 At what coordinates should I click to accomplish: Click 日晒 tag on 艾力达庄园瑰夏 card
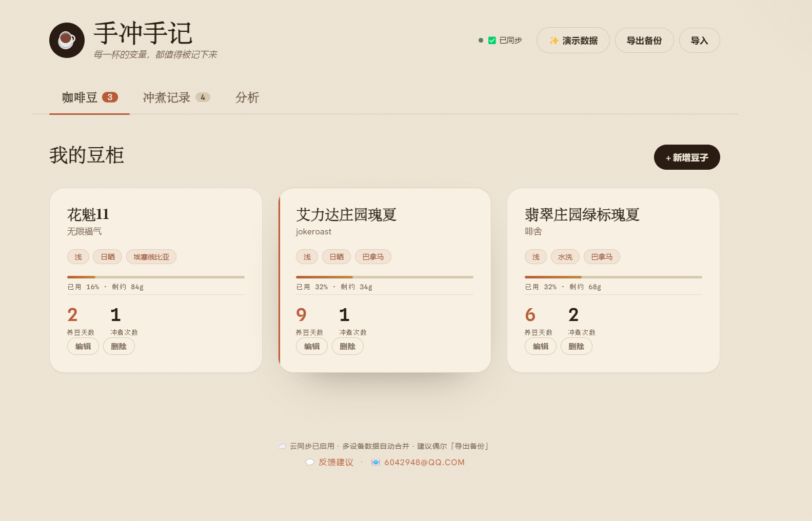click(336, 256)
